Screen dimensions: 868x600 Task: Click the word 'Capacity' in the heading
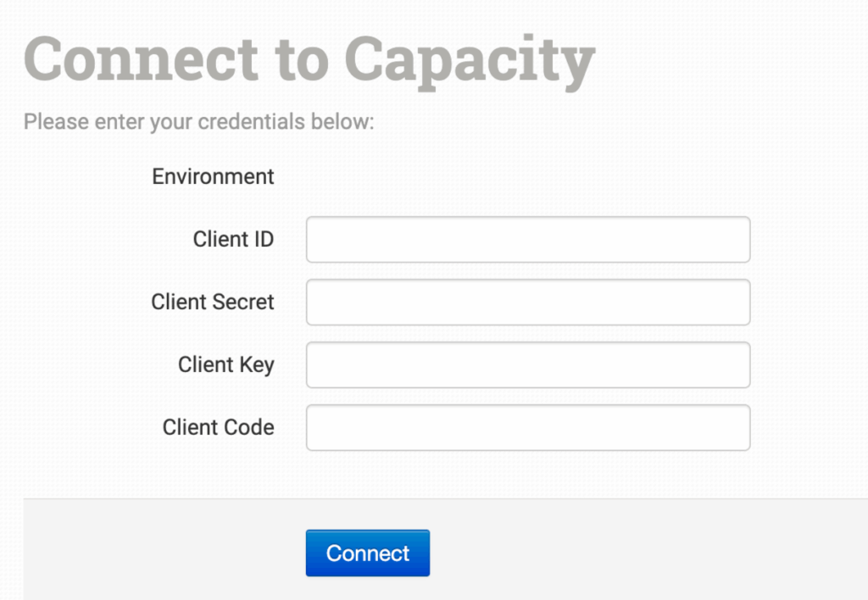[x=470, y=61]
